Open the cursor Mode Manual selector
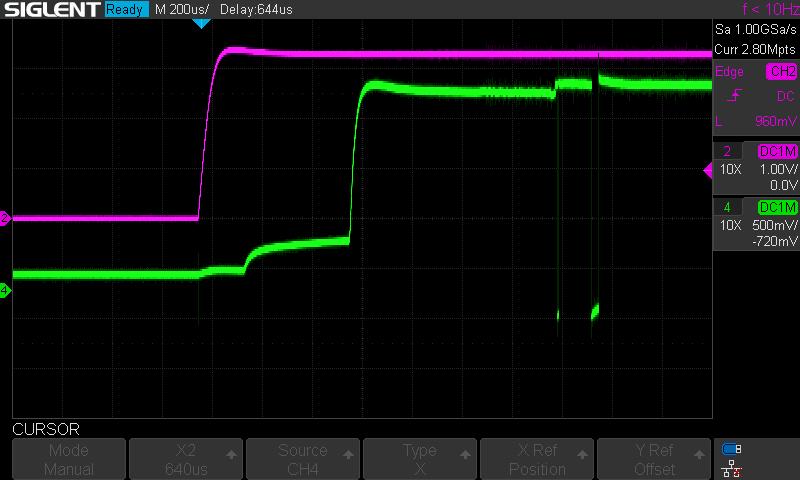The height and width of the screenshot is (480, 800). pos(69,459)
